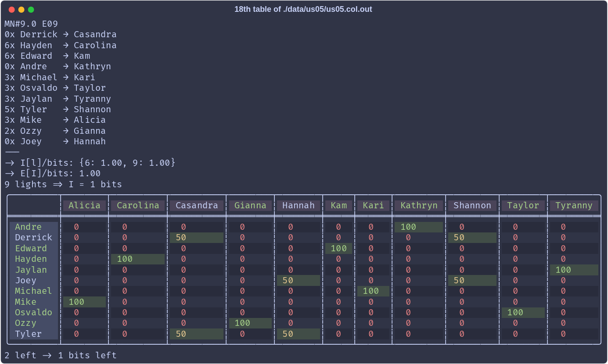This screenshot has height=364, width=608.
Task: Click the 100 cell for Ozzy and Gianna
Action: tap(250, 323)
